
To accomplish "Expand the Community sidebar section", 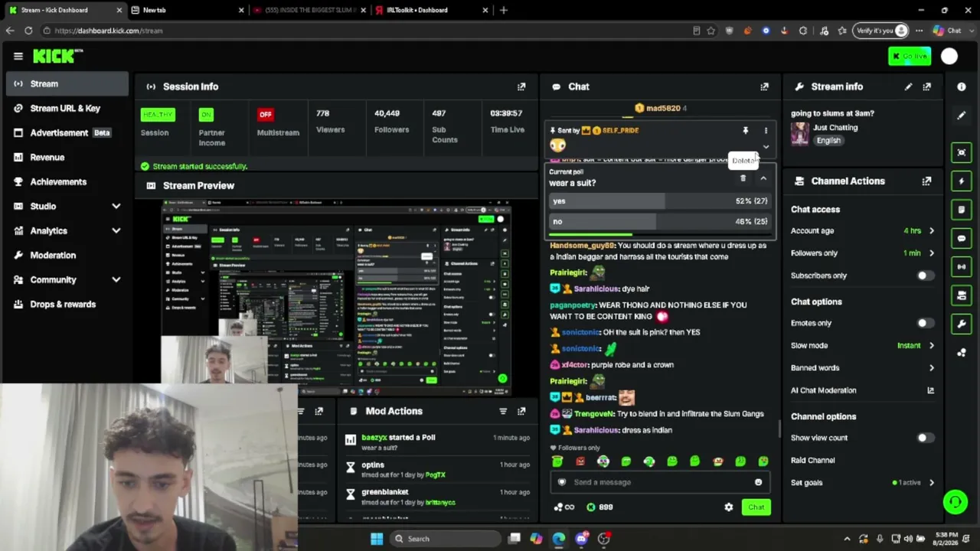I will pyautogui.click(x=116, y=279).
